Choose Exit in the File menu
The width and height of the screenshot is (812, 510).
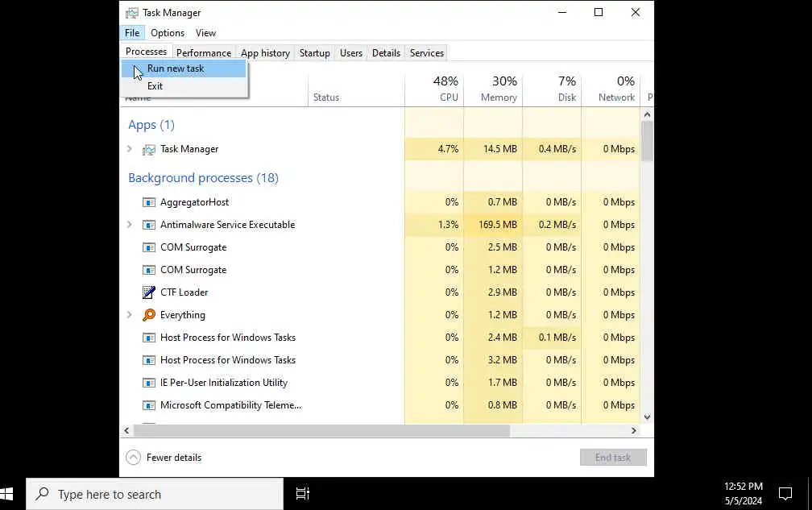[184, 86]
